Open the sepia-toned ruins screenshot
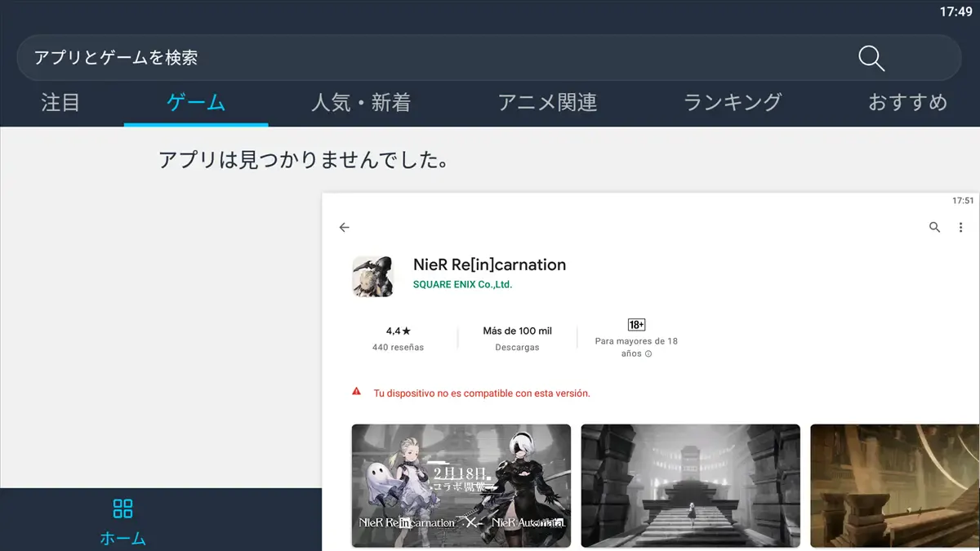The height and width of the screenshot is (551, 980). pyautogui.click(x=894, y=485)
